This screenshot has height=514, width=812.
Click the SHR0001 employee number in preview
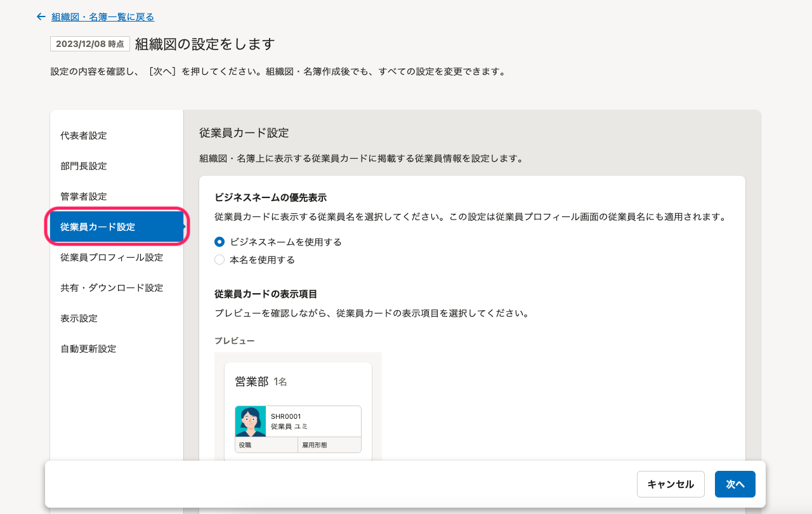tap(286, 416)
